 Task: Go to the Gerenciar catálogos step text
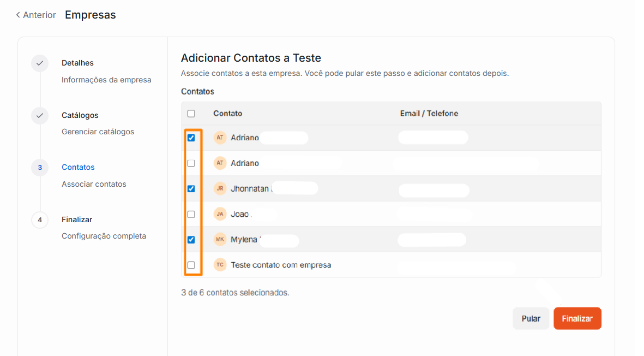click(x=98, y=132)
